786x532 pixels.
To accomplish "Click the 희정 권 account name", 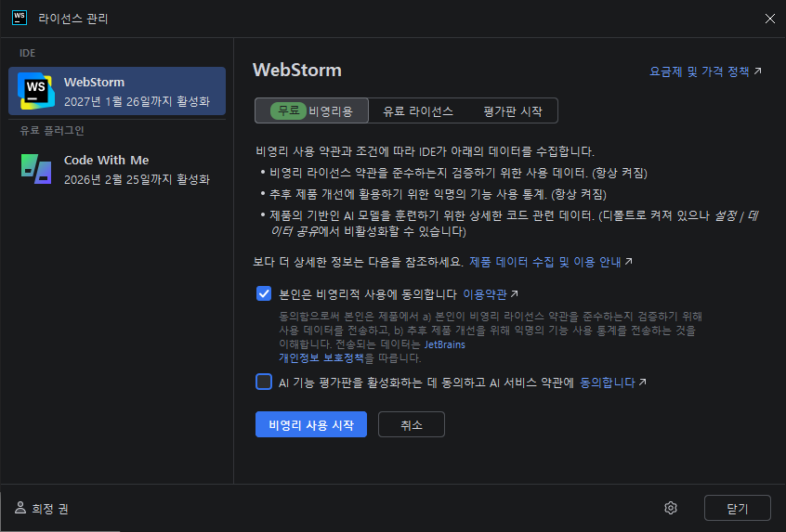I will pyautogui.click(x=50, y=509).
